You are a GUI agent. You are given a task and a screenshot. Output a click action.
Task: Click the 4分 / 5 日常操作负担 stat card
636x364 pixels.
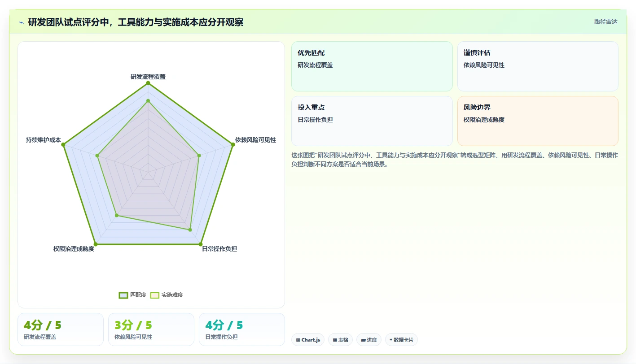(x=242, y=329)
